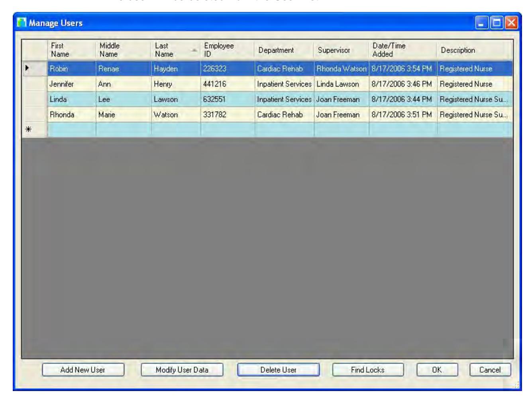Click Rhonda's supervisor Joan Freeman

point(342,115)
